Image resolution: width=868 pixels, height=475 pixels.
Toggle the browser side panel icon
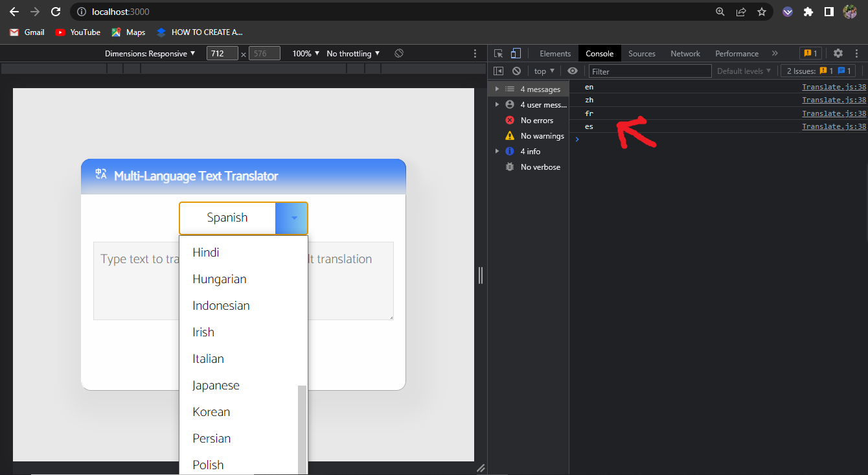828,12
